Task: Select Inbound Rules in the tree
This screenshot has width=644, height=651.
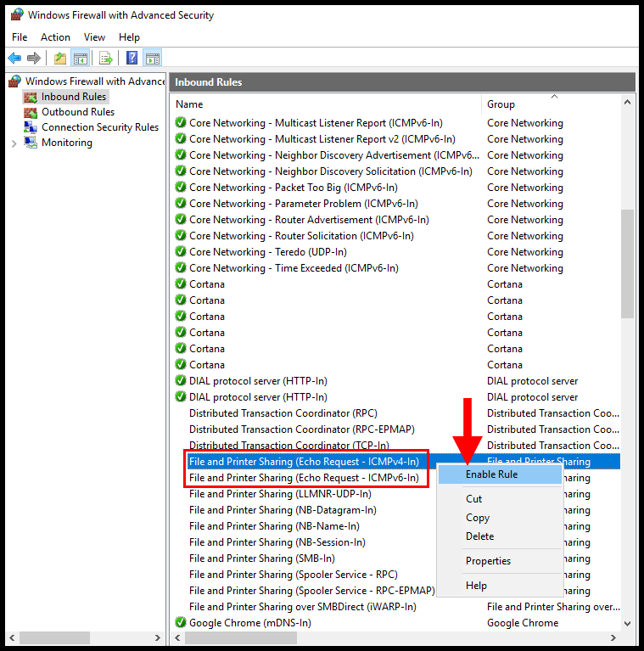Action: 74,97
